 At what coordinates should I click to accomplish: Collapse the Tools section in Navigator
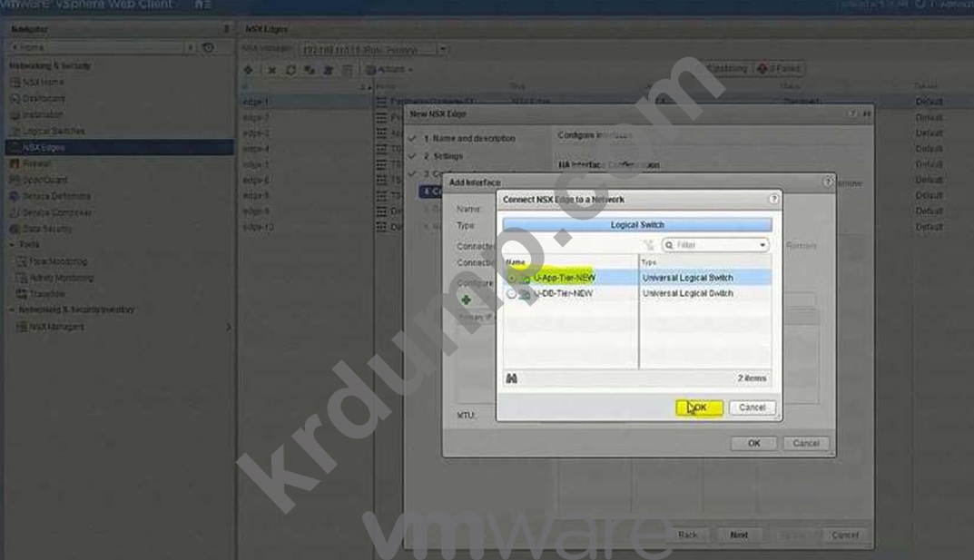click(x=13, y=245)
